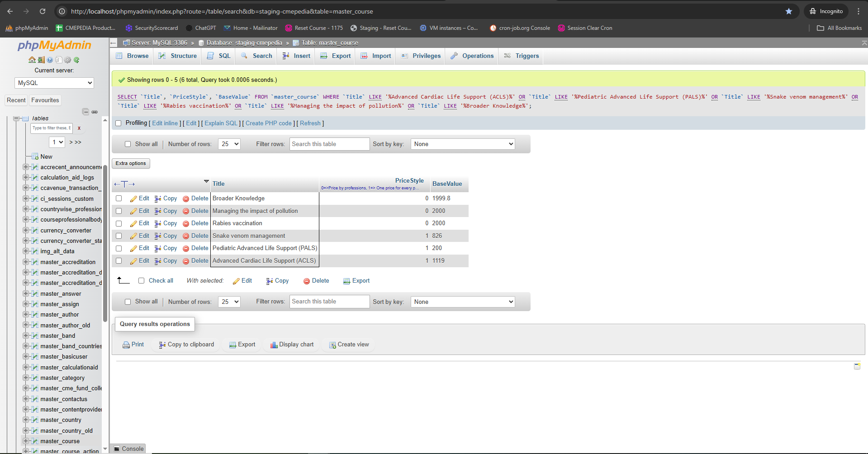Click the Refresh query link
The height and width of the screenshot is (454, 868).
point(310,123)
